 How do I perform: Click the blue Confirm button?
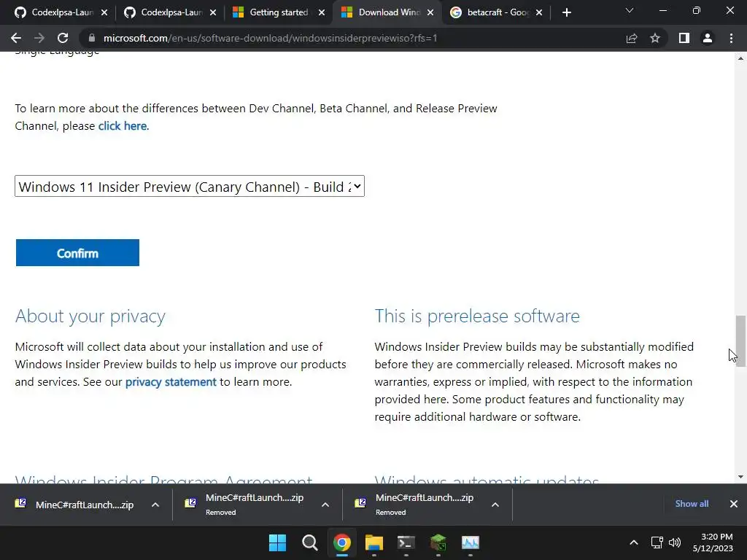point(77,253)
